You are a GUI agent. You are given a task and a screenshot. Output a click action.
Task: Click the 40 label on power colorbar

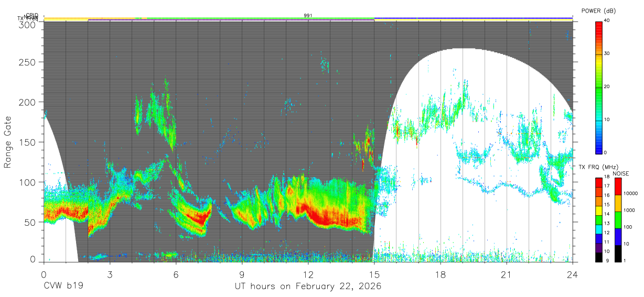[607, 21]
